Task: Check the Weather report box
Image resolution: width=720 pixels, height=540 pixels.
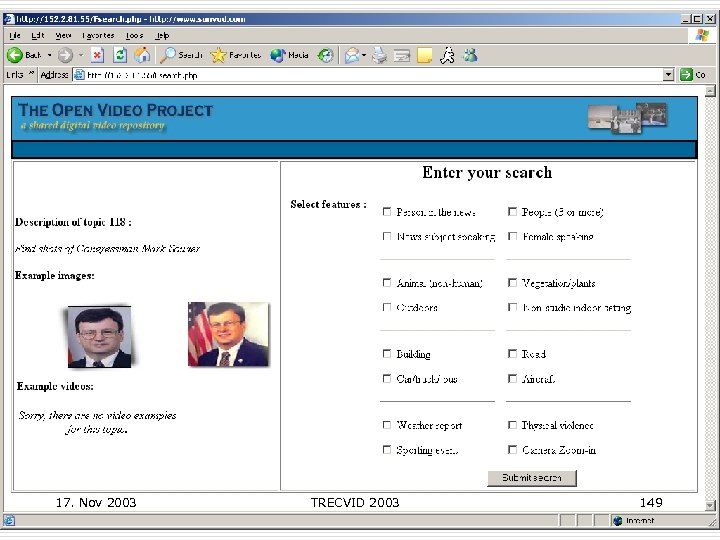Action: tap(387, 425)
